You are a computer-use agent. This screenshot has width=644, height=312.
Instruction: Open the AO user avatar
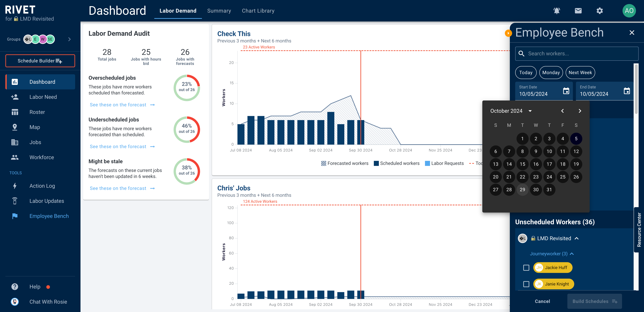(x=629, y=11)
